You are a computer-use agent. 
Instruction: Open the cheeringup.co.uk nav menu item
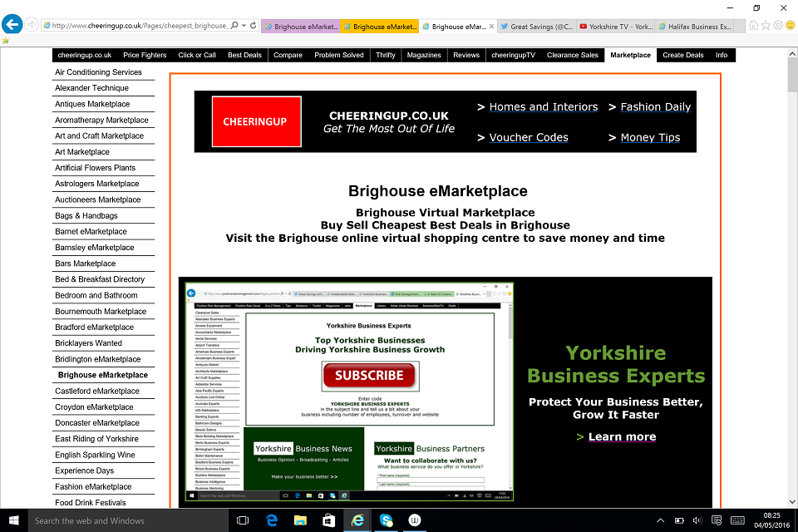(85, 55)
